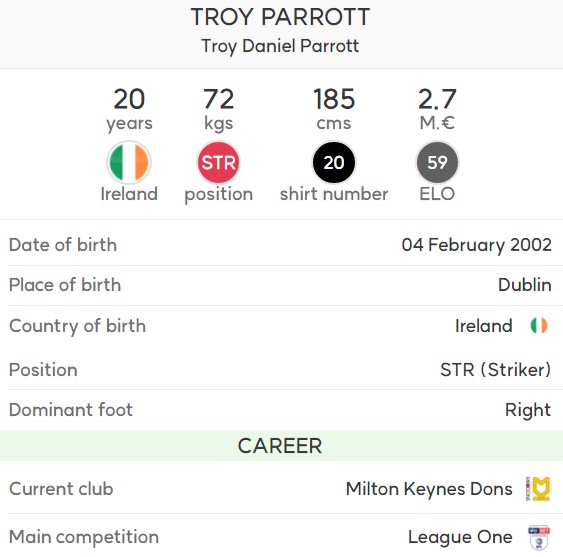Click the CAREER section header
The width and height of the screenshot is (563, 557).
pyautogui.click(x=280, y=446)
